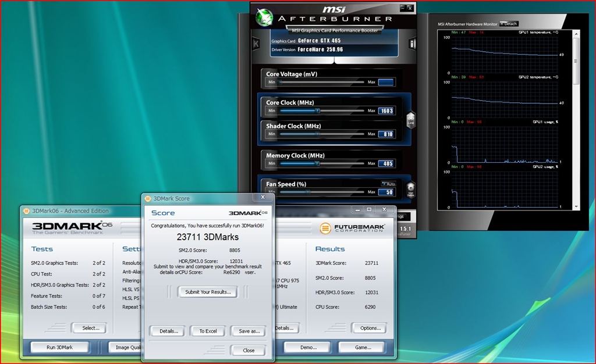Click the Kombustor 'K' side button
Viewport: 596px width, 364px height.
coord(255,44)
